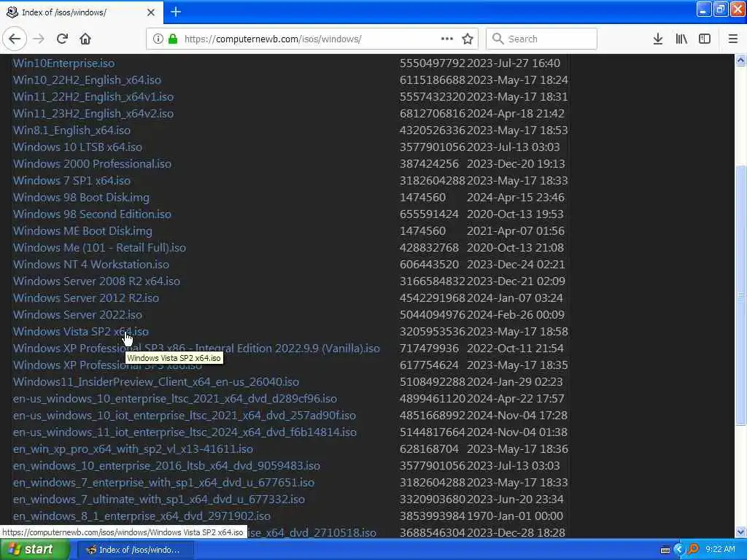Open the Downloads arrow icon
The width and height of the screenshot is (747, 560).
click(657, 39)
